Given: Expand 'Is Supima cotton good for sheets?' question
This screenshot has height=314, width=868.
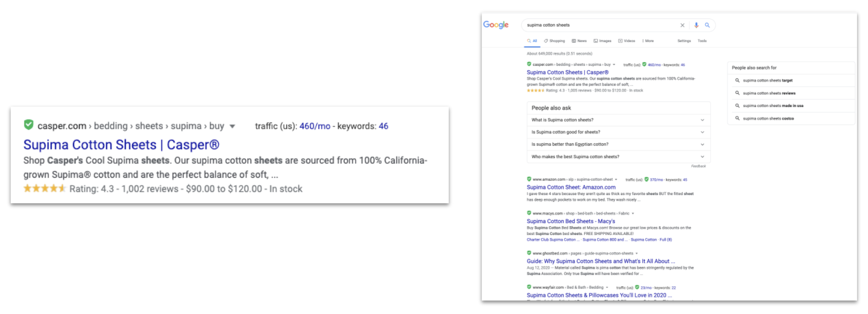Looking at the screenshot, I should click(x=619, y=132).
